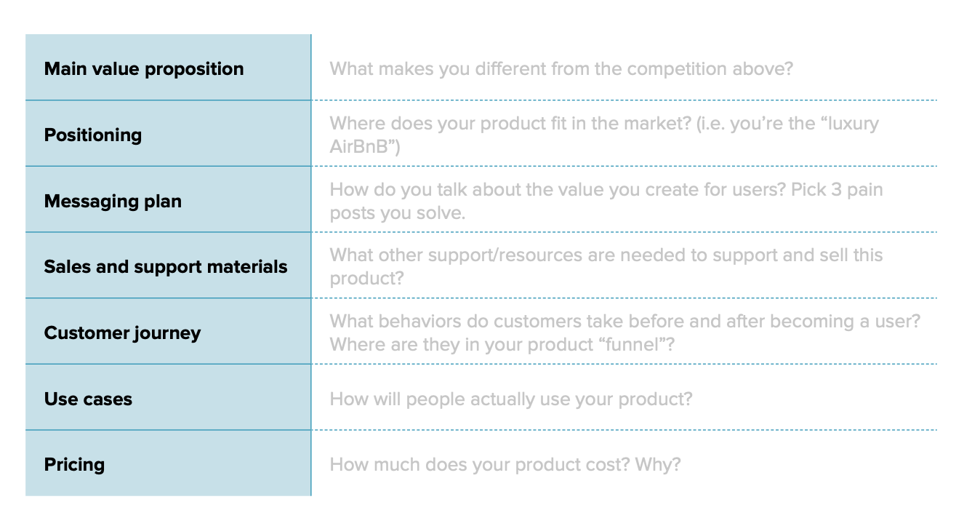Click the product "funnel" question text

click(x=502, y=343)
